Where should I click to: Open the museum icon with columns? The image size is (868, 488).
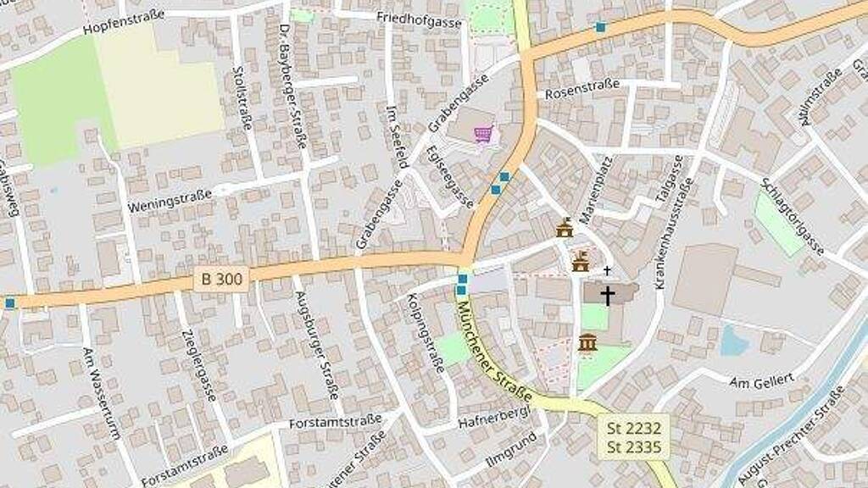point(587,343)
